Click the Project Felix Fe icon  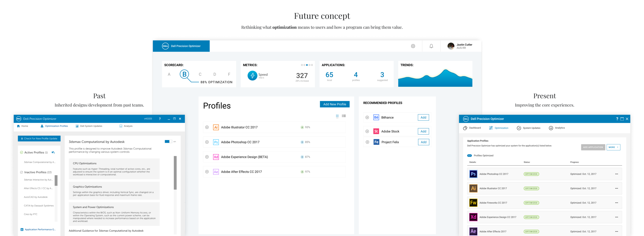pyautogui.click(x=376, y=142)
